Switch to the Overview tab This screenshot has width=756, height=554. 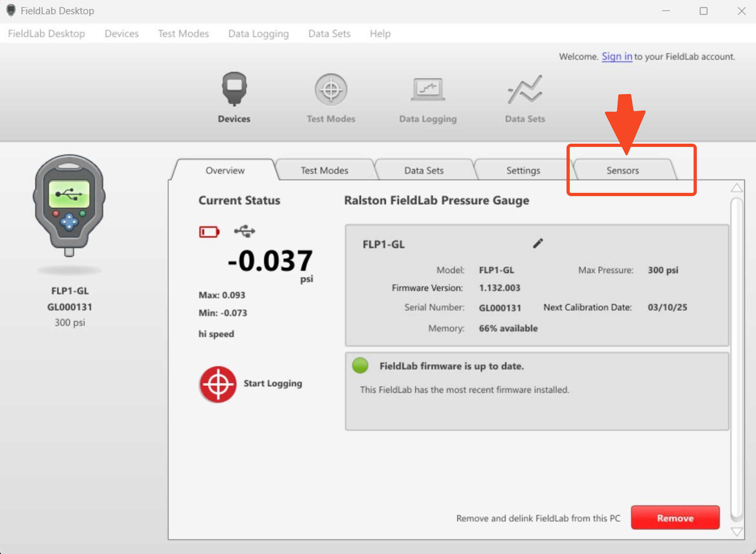click(x=225, y=170)
